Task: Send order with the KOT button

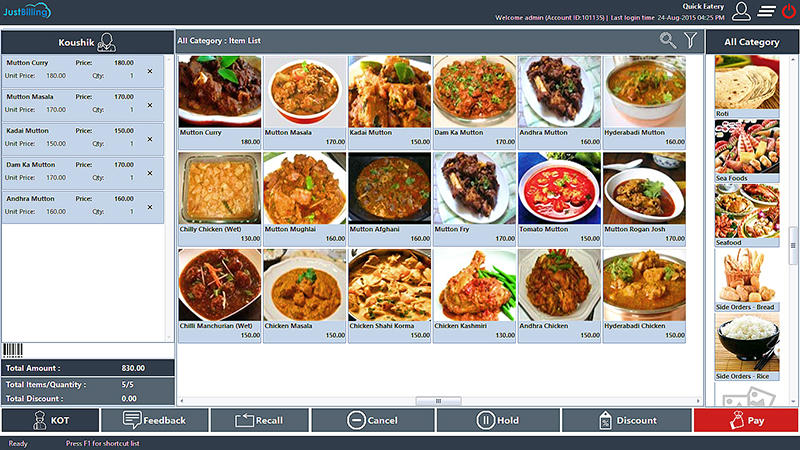Action: click(x=51, y=420)
